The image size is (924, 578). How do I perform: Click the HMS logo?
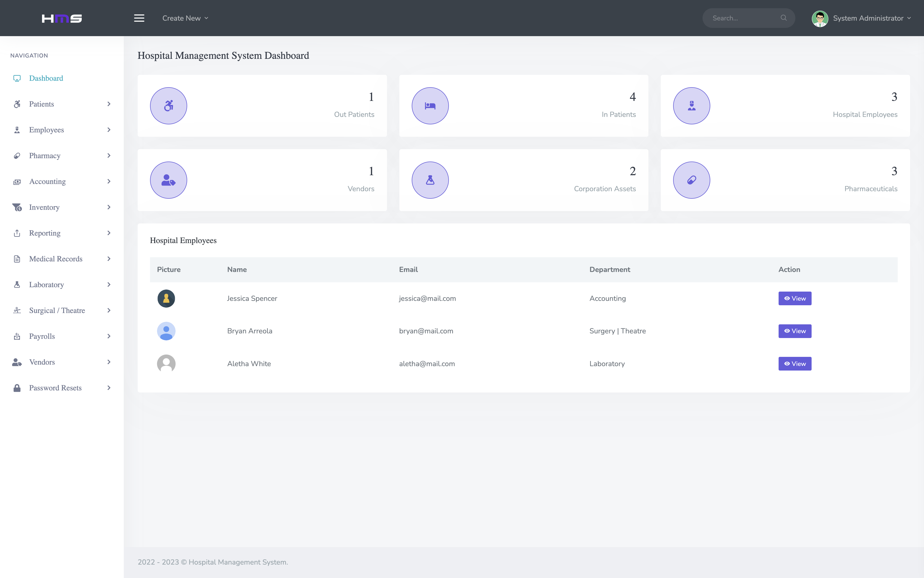pos(62,18)
